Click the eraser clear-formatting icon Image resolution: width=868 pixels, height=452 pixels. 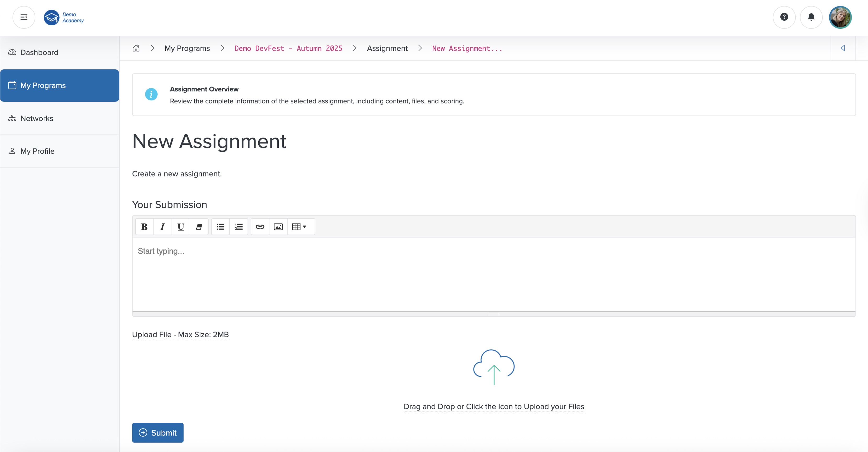tap(199, 226)
